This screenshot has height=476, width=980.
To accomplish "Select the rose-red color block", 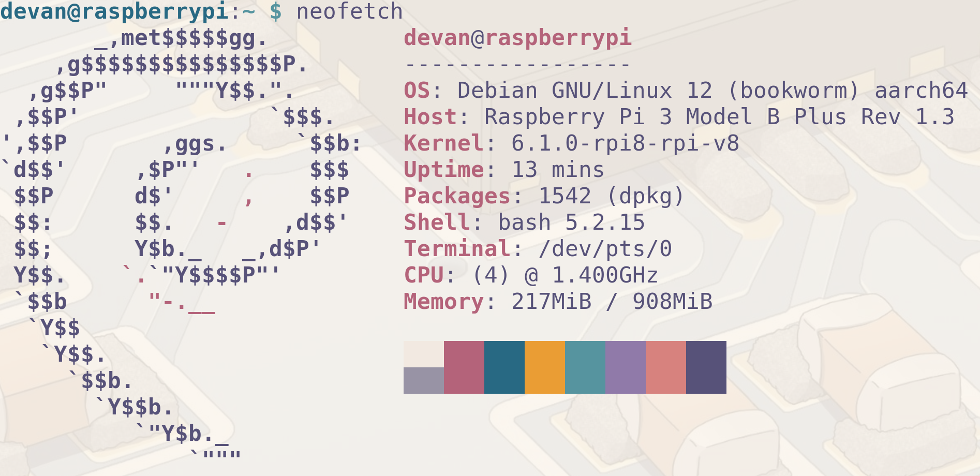I will pyautogui.click(x=464, y=367).
